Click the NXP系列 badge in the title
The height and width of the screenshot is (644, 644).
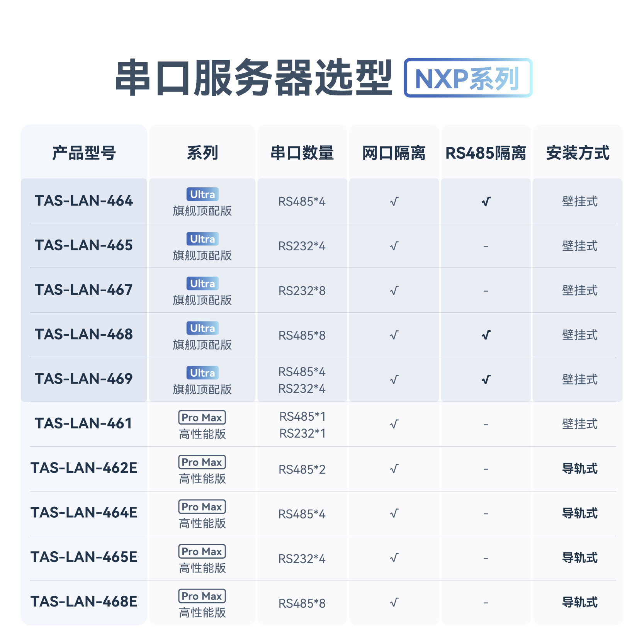tap(468, 78)
